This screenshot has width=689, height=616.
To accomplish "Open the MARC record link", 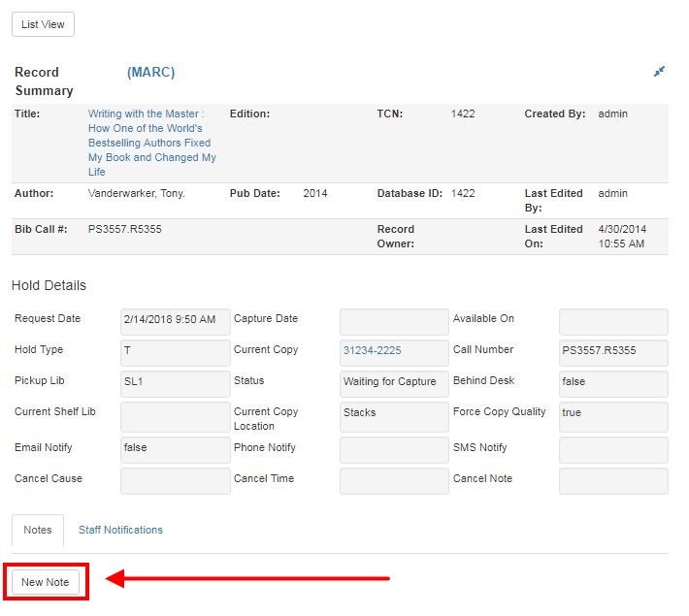I will point(150,73).
